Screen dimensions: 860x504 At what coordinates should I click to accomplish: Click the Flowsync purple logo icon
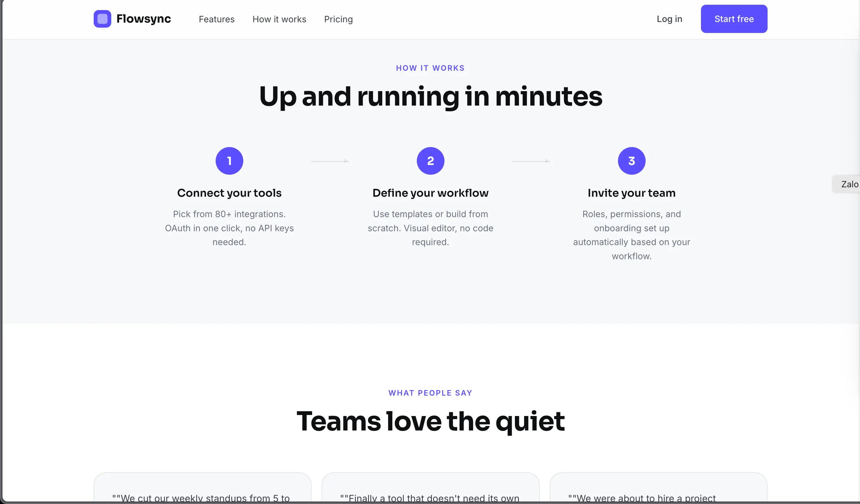coord(102,19)
